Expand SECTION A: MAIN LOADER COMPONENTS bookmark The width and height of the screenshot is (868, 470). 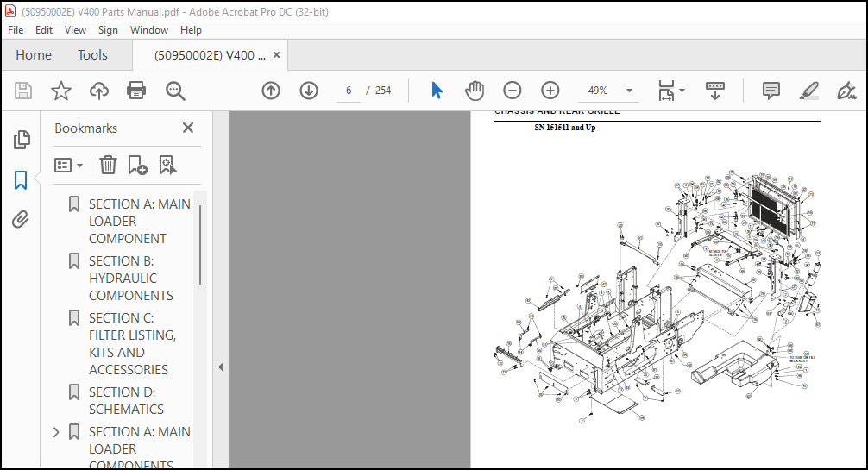(56, 432)
